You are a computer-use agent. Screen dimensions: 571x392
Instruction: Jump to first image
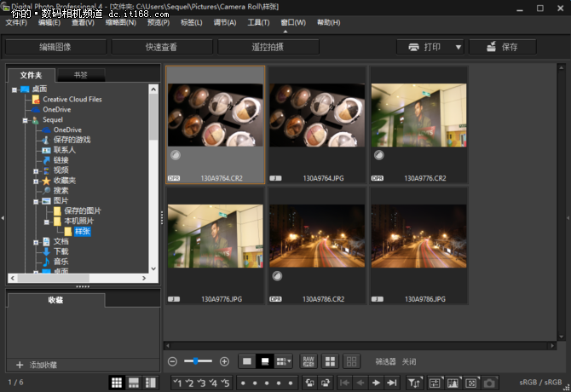pyautogui.click(x=344, y=383)
